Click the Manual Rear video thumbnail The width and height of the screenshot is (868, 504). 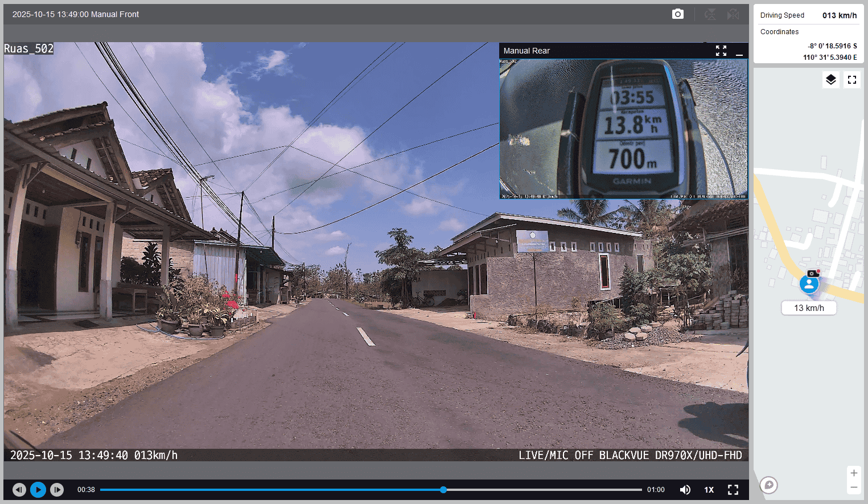tap(623, 129)
